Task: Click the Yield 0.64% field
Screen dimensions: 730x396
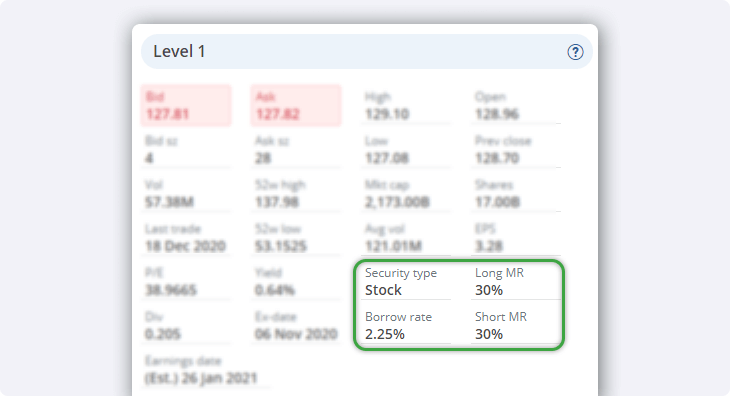Action: tap(296, 282)
